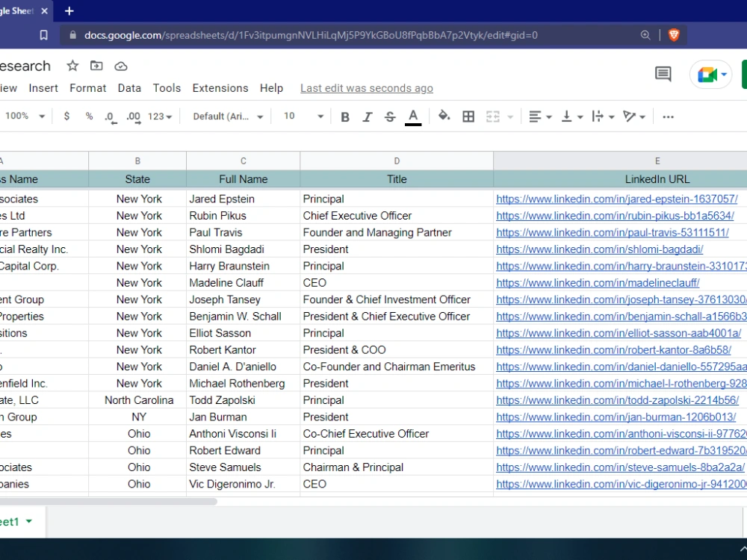Open the Extensions menu
This screenshot has width=747, height=560.
click(x=220, y=88)
